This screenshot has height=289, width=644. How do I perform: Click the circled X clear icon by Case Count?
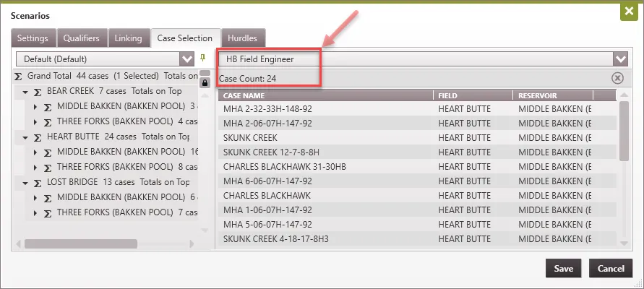[x=617, y=78]
